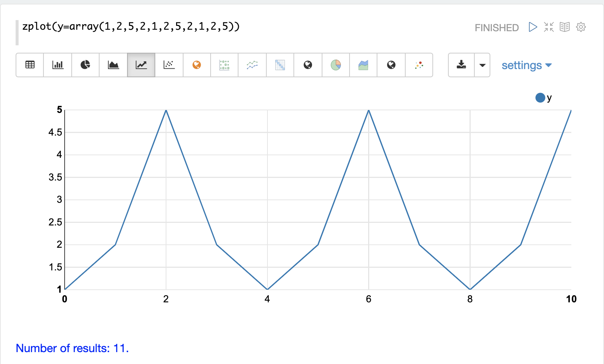Run the paragraph with play button
The height and width of the screenshot is (364, 604).
pyautogui.click(x=533, y=27)
